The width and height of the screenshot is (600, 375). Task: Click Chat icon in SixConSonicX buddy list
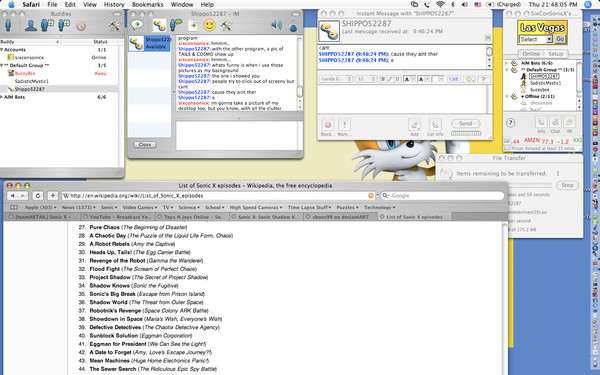click(x=555, y=122)
